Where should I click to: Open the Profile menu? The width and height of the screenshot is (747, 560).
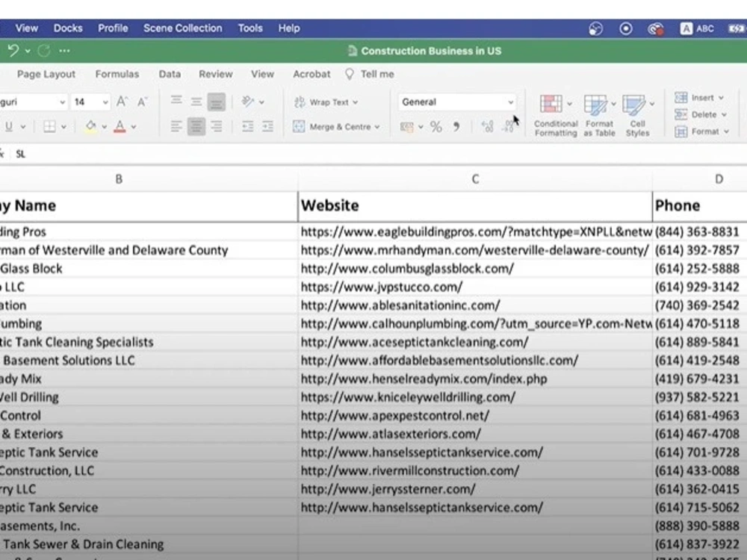(x=113, y=28)
